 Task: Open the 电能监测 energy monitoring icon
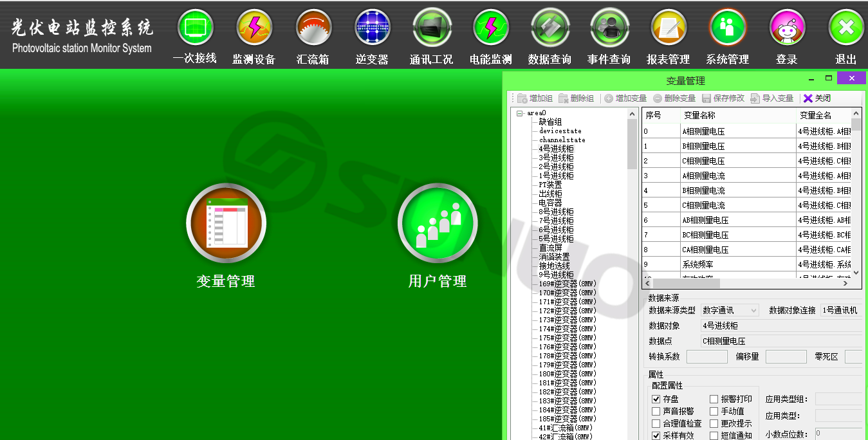(x=491, y=28)
